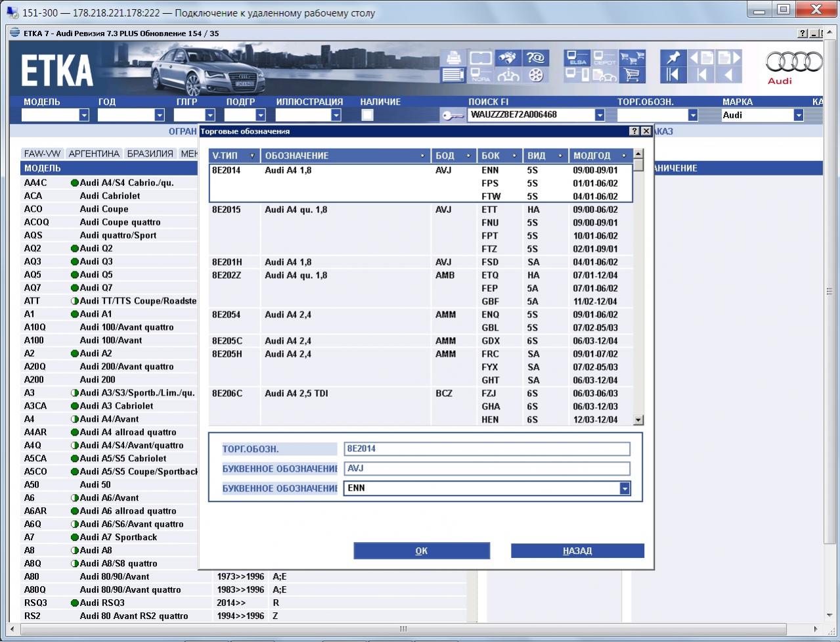The image size is (840, 642).
Task: Click the printer icon in toolbar
Action: [x=453, y=58]
